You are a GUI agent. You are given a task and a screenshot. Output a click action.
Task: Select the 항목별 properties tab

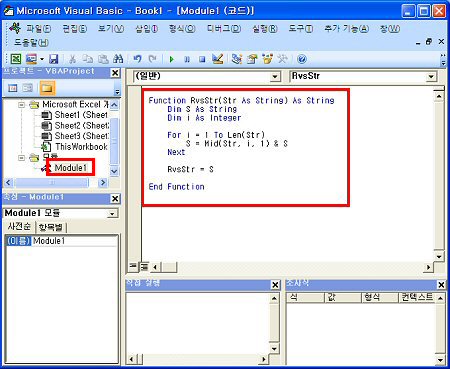click(x=51, y=227)
